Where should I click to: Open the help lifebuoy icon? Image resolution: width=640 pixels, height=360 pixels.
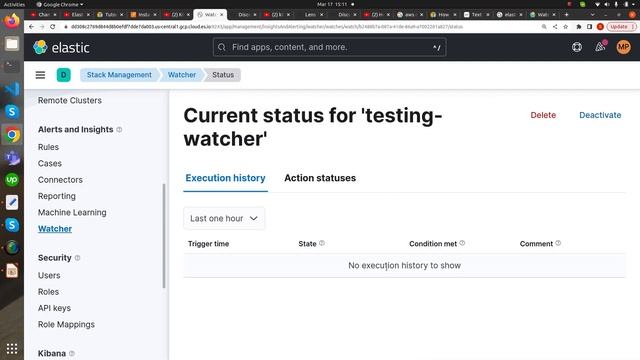pyautogui.click(x=577, y=47)
